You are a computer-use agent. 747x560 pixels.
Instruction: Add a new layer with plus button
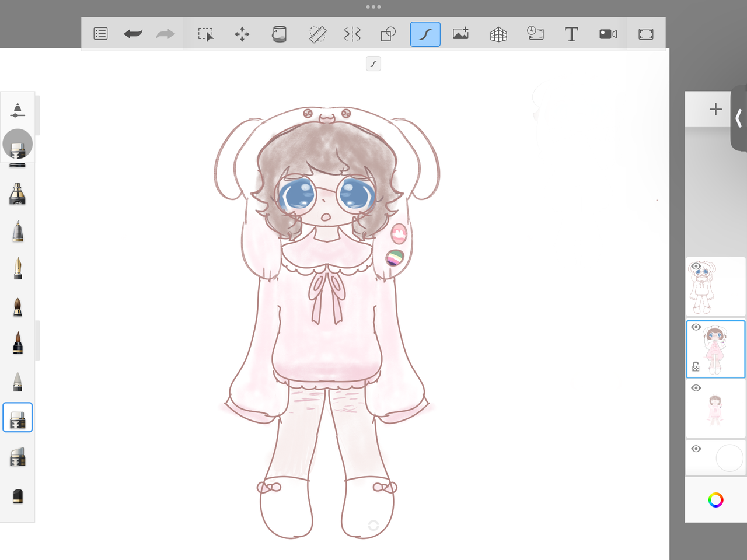(x=715, y=109)
